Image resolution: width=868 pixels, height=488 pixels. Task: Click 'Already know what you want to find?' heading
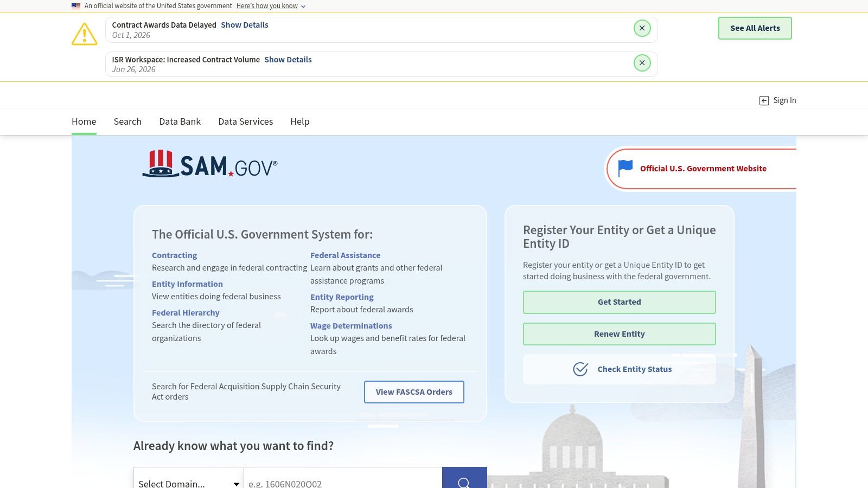coord(233,446)
